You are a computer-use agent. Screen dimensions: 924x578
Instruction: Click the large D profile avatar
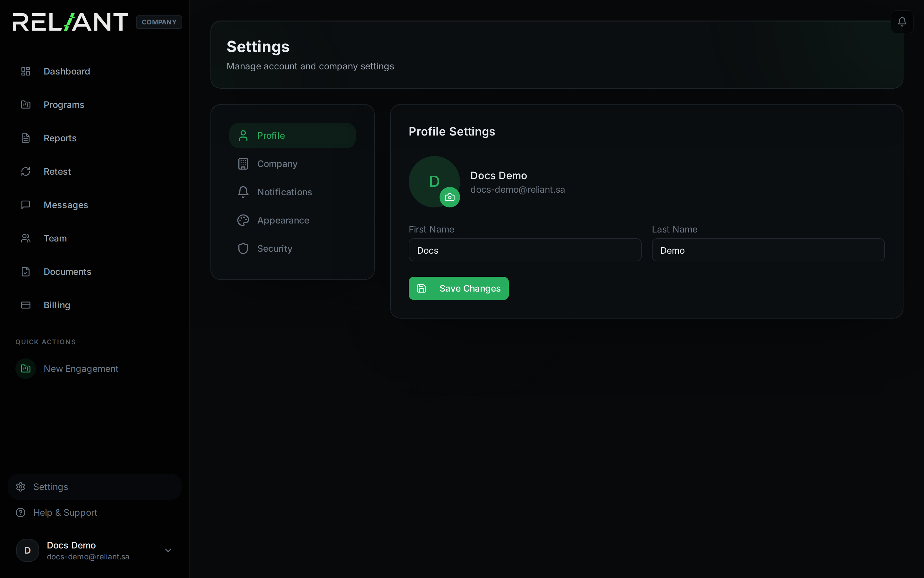click(434, 181)
